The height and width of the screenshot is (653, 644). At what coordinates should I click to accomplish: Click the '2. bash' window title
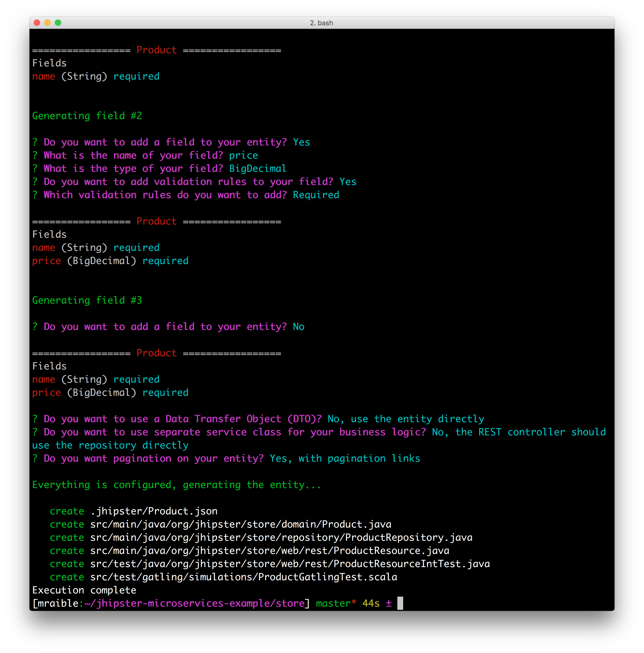click(x=321, y=23)
